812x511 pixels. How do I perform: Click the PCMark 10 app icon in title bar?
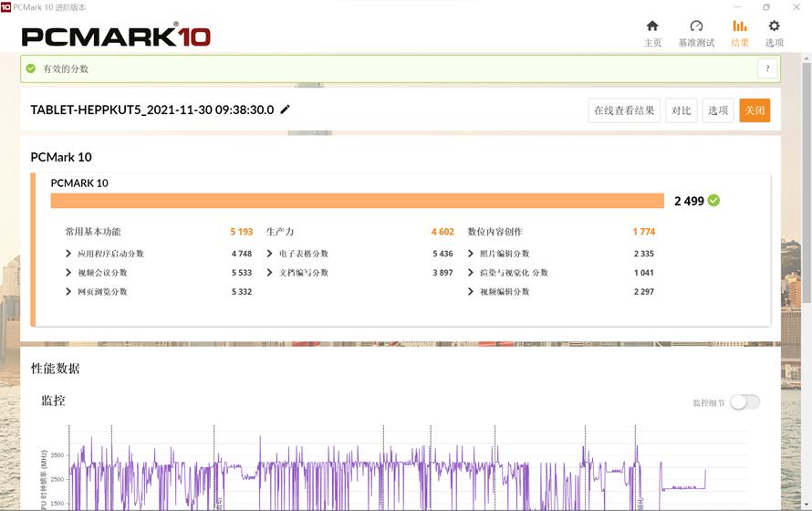pos(5,6)
